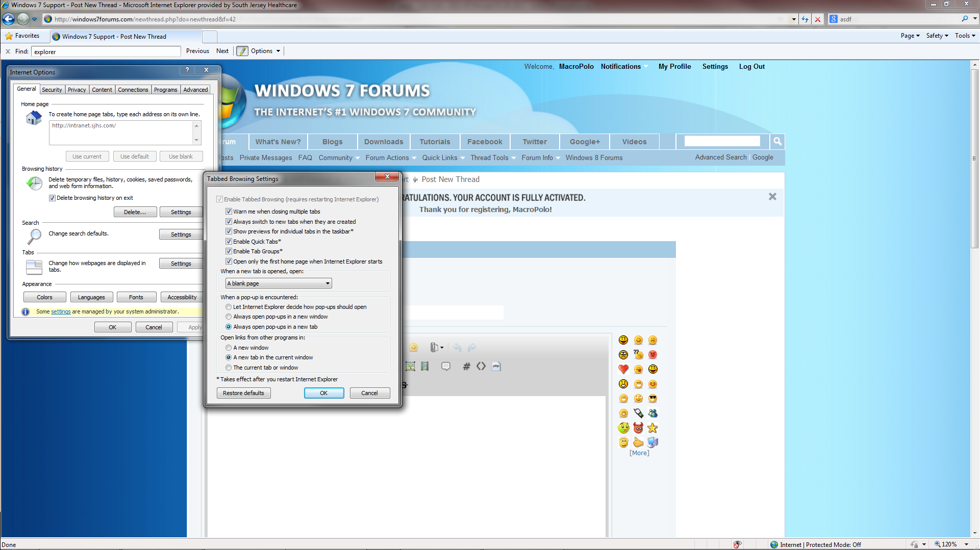Click the Find text input field
Image resolution: width=980 pixels, height=550 pixels.
point(106,51)
